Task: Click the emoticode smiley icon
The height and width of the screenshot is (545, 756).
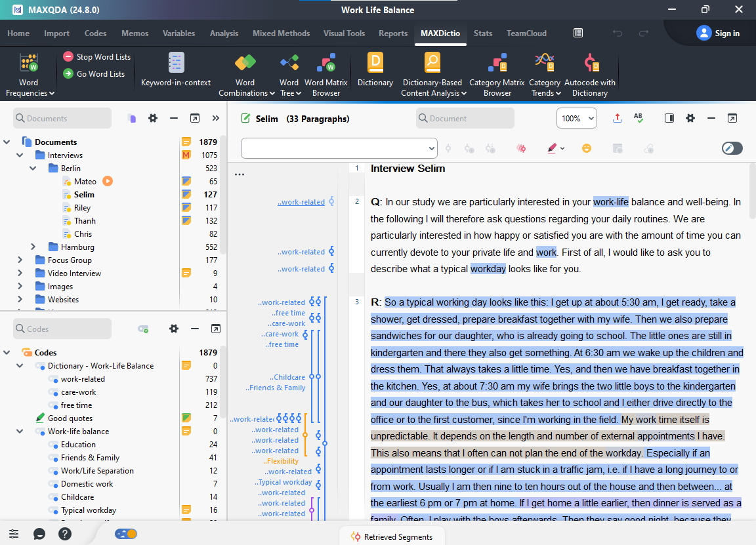Action: [587, 148]
